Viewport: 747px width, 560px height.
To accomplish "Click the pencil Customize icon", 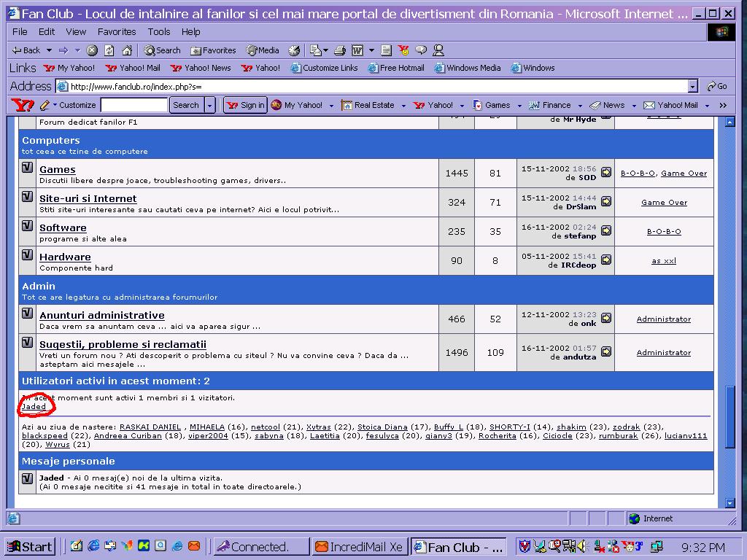I will [45, 105].
